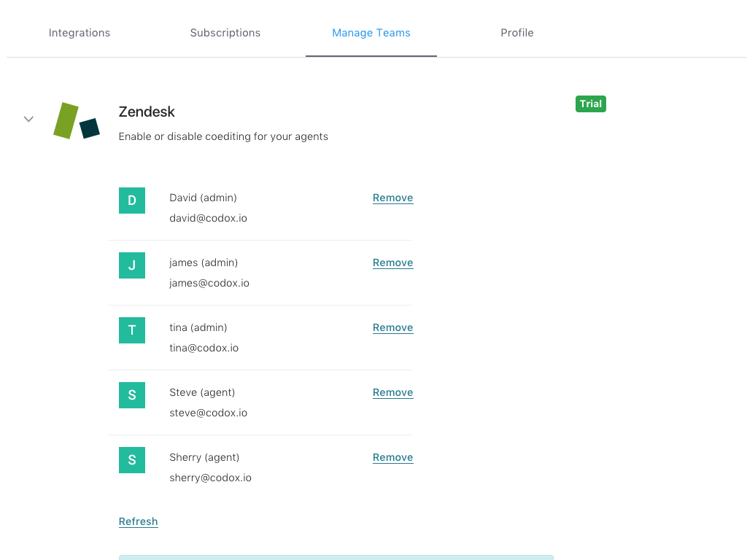Screen dimensions: 747x560
Task: Collapse the Zendesk team section
Action: click(x=28, y=119)
